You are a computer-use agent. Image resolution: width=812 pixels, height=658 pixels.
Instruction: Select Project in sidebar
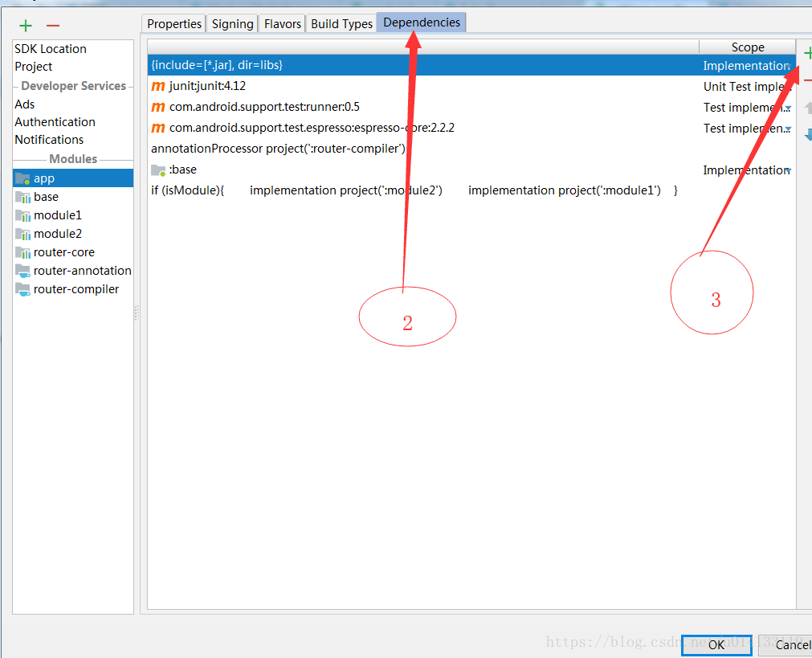34,67
